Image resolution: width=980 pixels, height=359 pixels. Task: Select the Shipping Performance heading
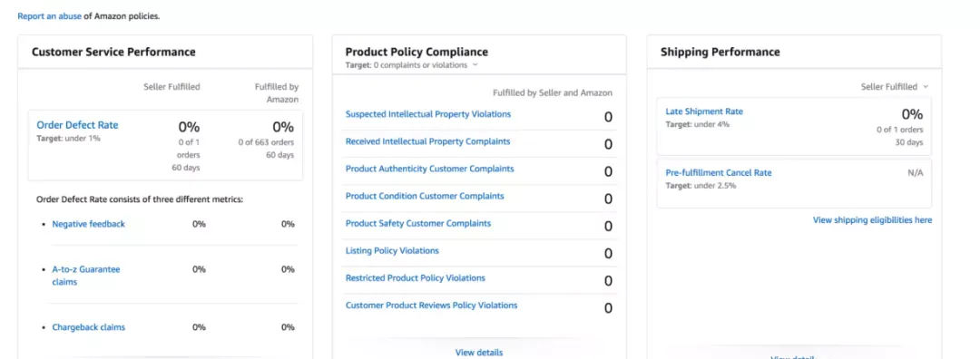pyautogui.click(x=720, y=52)
